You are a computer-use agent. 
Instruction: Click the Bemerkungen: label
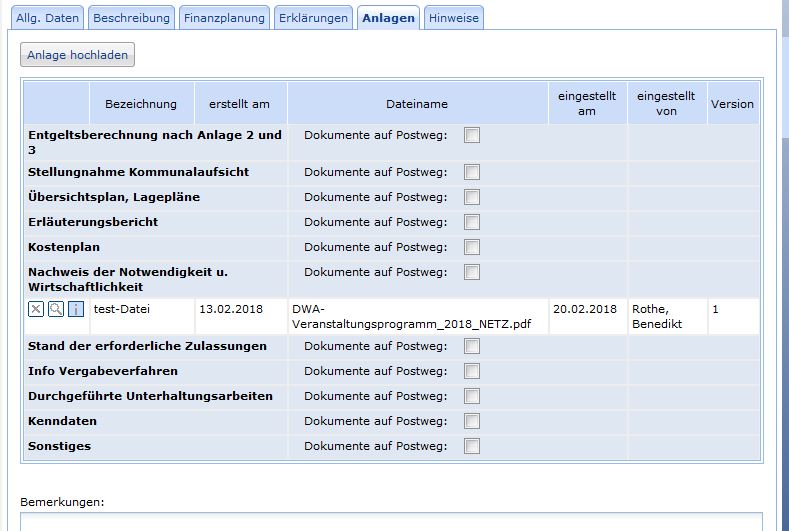[62, 502]
